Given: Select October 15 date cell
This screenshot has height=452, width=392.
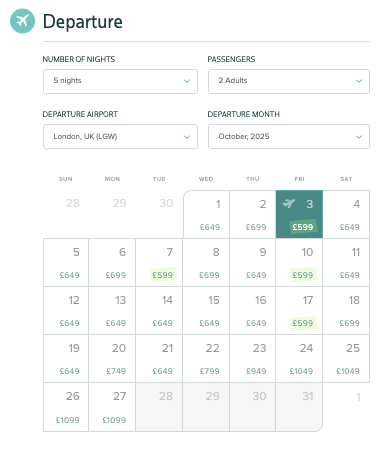Looking at the screenshot, I should coord(206,310).
